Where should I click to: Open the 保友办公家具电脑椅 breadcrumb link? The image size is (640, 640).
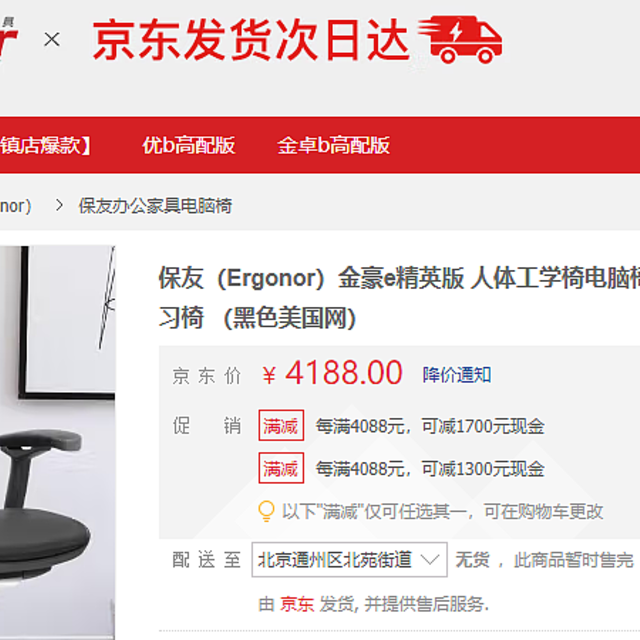[155, 206]
